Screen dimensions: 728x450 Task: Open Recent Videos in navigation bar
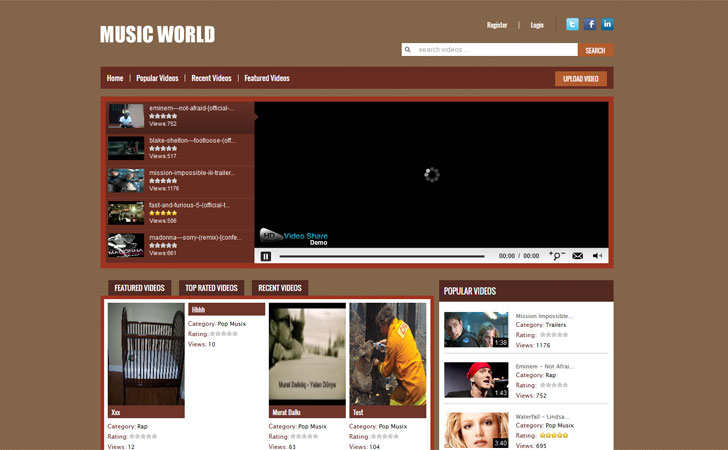pos(211,78)
